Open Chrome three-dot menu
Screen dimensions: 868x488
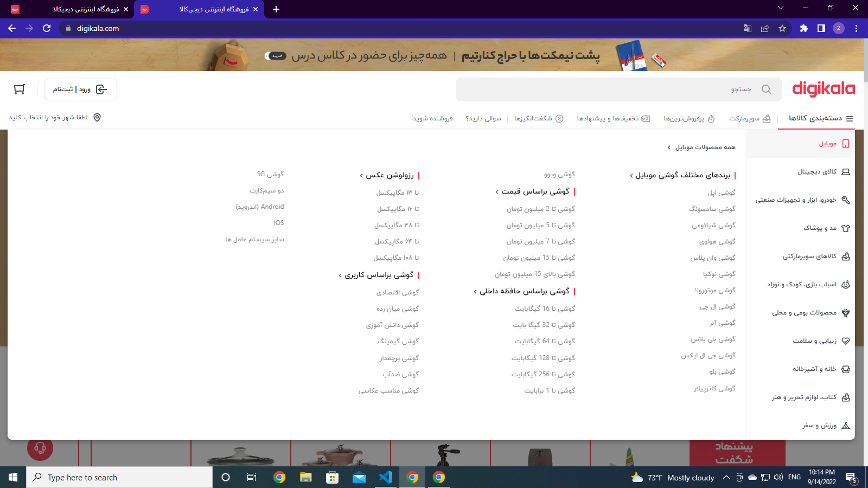coord(856,28)
